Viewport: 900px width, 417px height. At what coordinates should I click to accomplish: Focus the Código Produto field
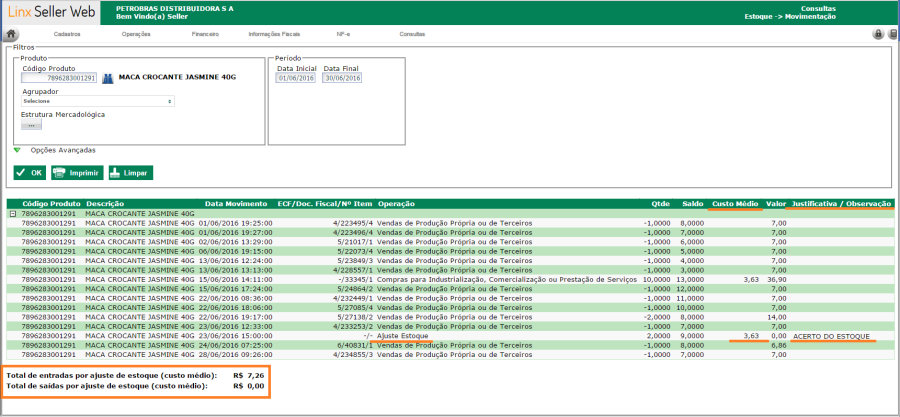pos(59,78)
